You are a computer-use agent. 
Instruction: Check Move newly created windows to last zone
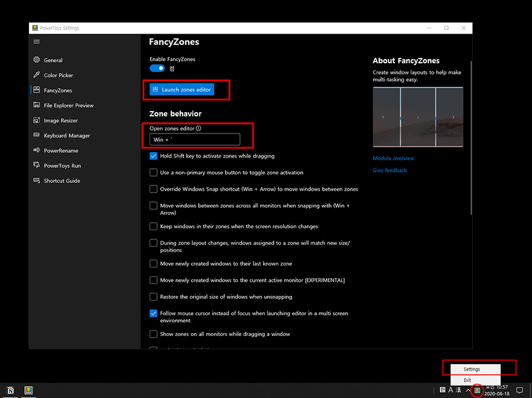[x=153, y=263]
